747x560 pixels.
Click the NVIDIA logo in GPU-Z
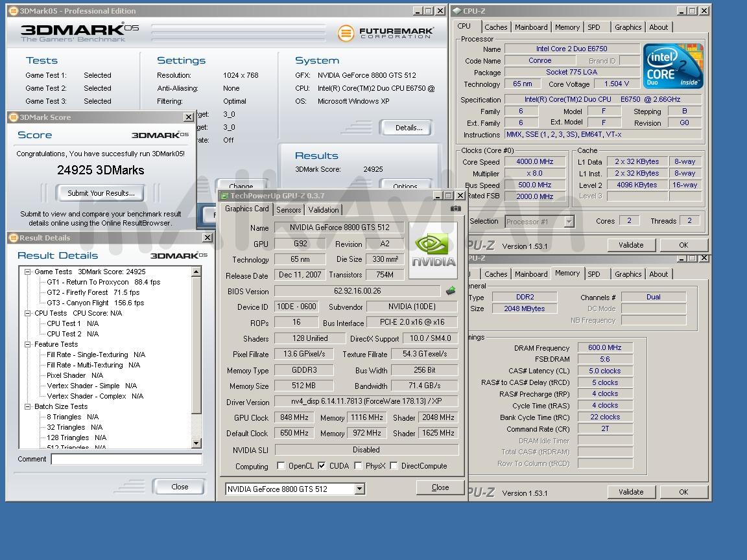coord(433,250)
